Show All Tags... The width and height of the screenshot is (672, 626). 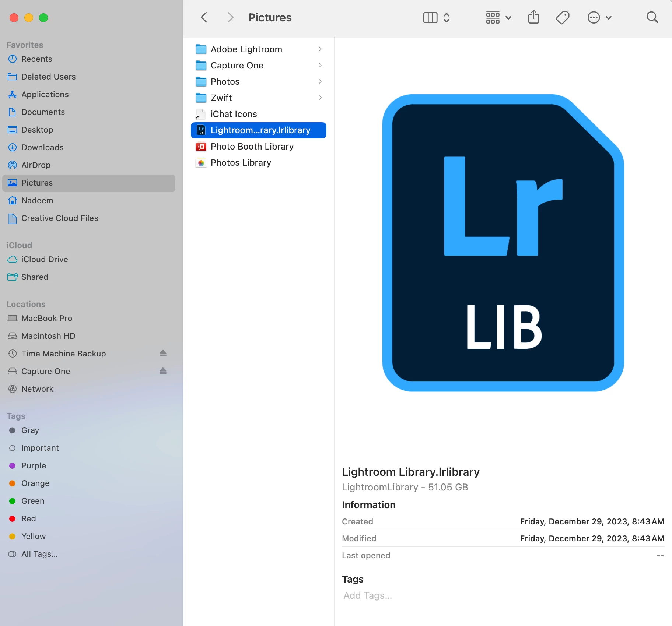88,554
